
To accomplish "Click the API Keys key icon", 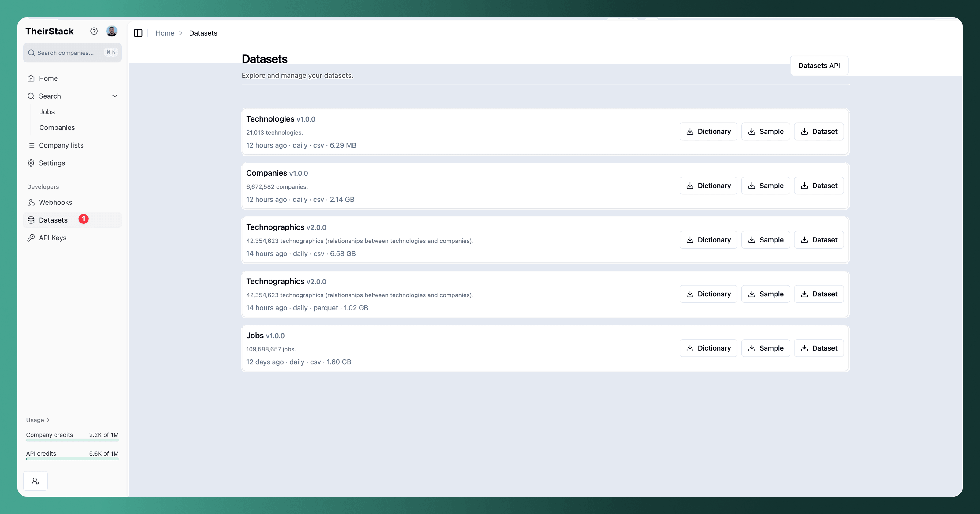I will pyautogui.click(x=31, y=238).
